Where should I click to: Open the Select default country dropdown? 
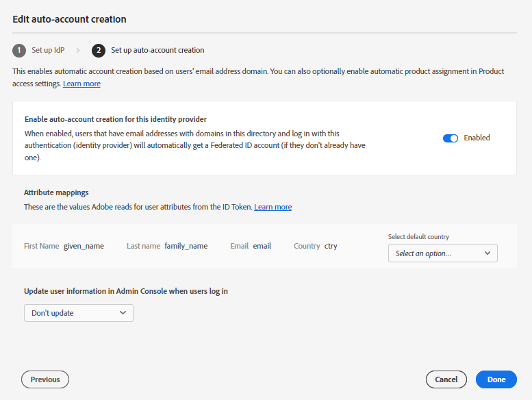point(442,253)
